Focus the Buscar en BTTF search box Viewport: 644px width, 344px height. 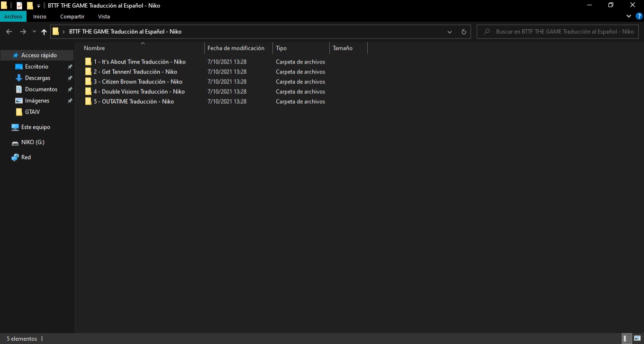click(558, 32)
